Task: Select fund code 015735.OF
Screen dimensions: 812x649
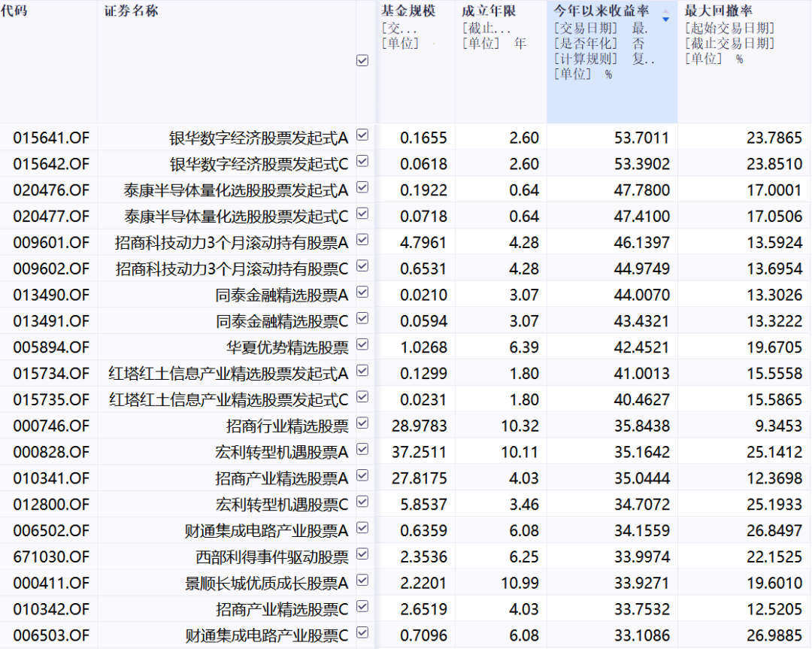Action: [x=51, y=400]
